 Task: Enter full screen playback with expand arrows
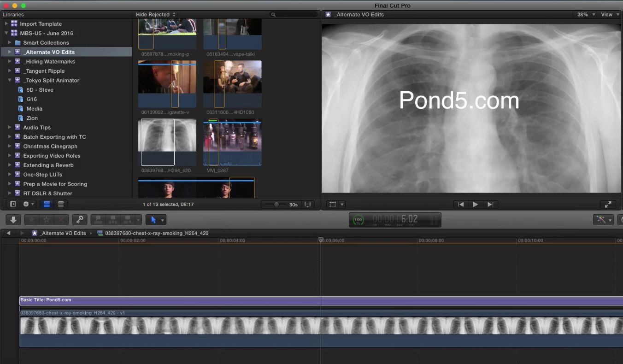tap(608, 204)
